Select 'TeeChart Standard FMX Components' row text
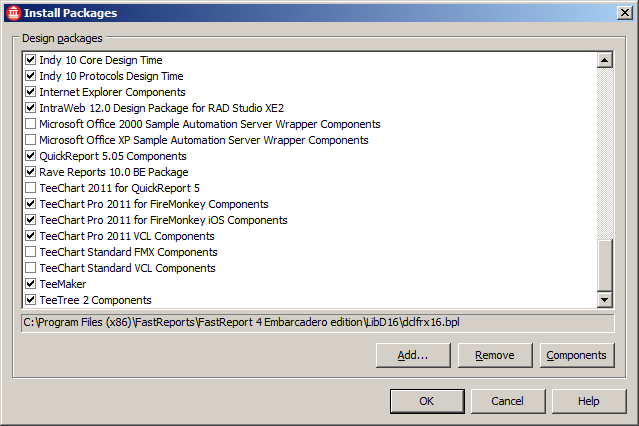This screenshot has width=639, height=426. (128, 252)
